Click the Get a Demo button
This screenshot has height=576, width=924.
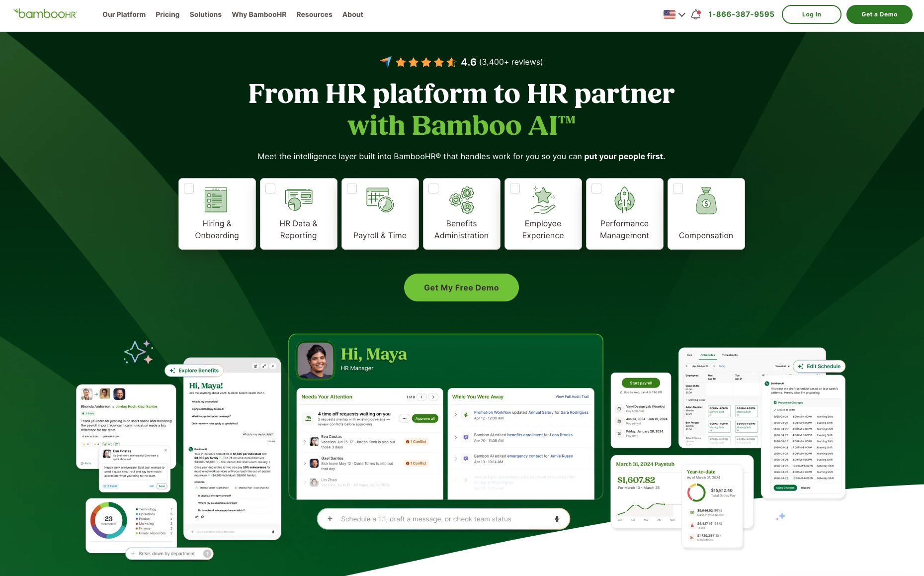coord(879,14)
